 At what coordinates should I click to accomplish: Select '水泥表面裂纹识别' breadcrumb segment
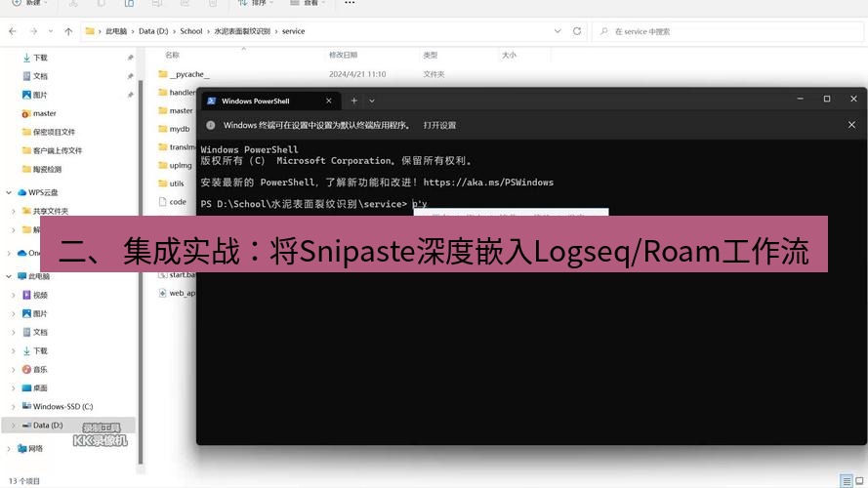[x=242, y=31]
